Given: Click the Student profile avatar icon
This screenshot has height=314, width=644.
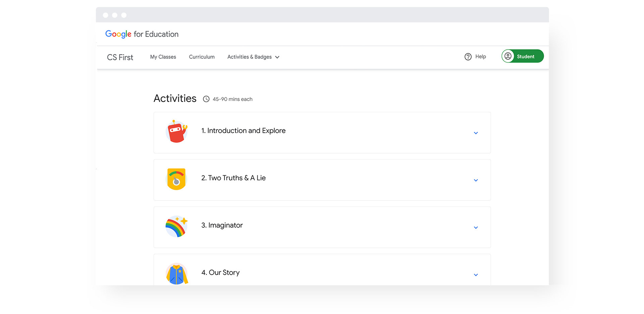Looking at the screenshot, I should [508, 56].
